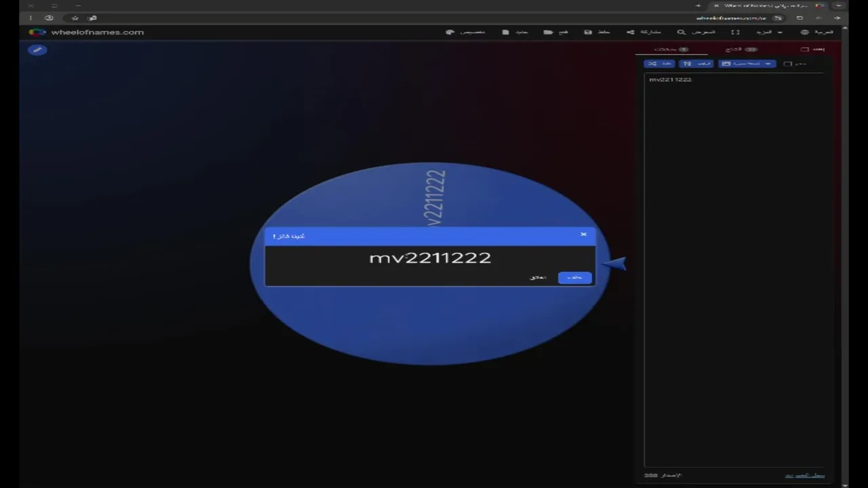This screenshot has height=488, width=868.
Task: Open the language selector with globe icon
Action: coord(817,32)
